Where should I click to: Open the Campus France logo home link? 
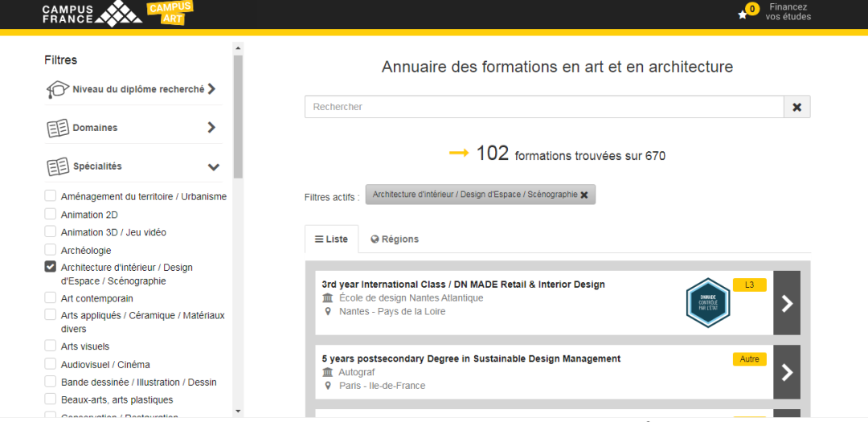click(x=92, y=14)
